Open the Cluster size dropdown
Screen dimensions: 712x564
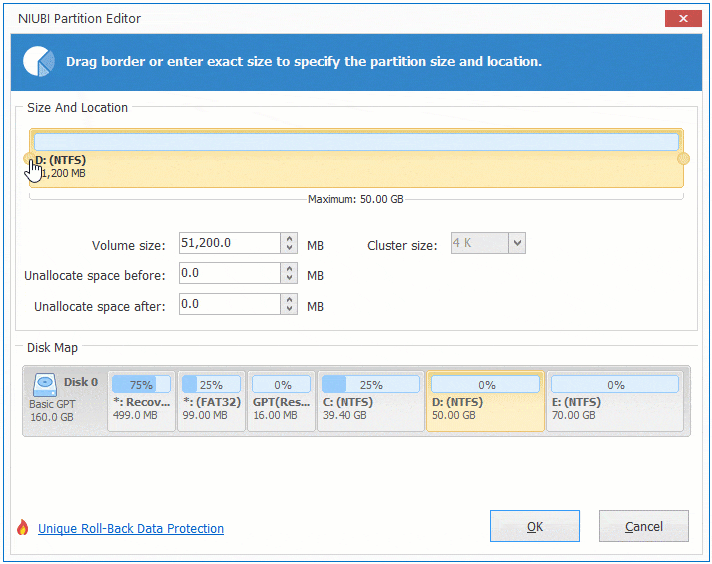(517, 243)
